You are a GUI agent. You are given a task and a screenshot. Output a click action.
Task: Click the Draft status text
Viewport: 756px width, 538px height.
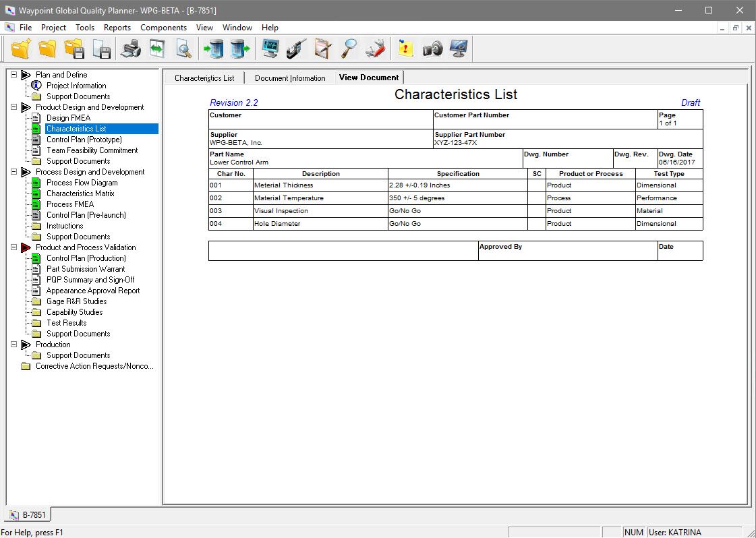691,102
